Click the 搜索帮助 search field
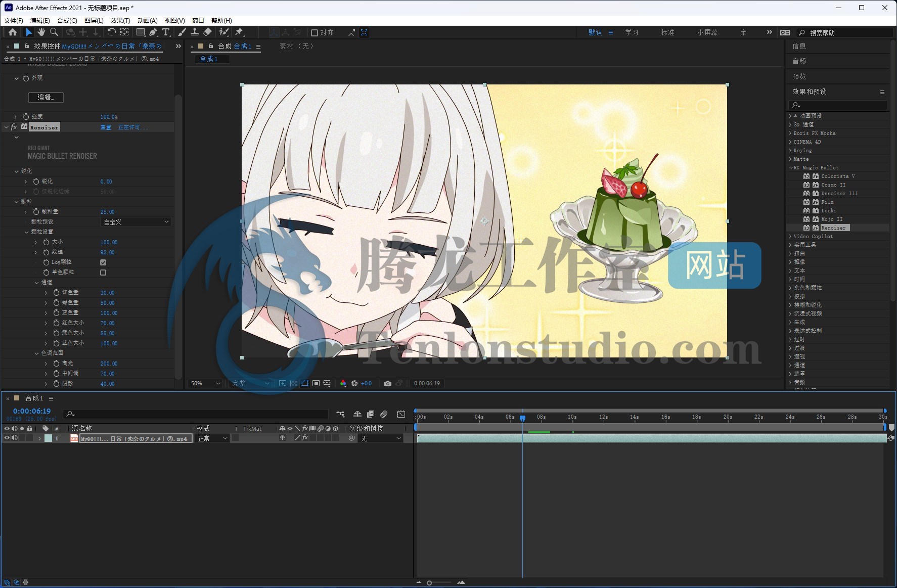 (x=845, y=33)
